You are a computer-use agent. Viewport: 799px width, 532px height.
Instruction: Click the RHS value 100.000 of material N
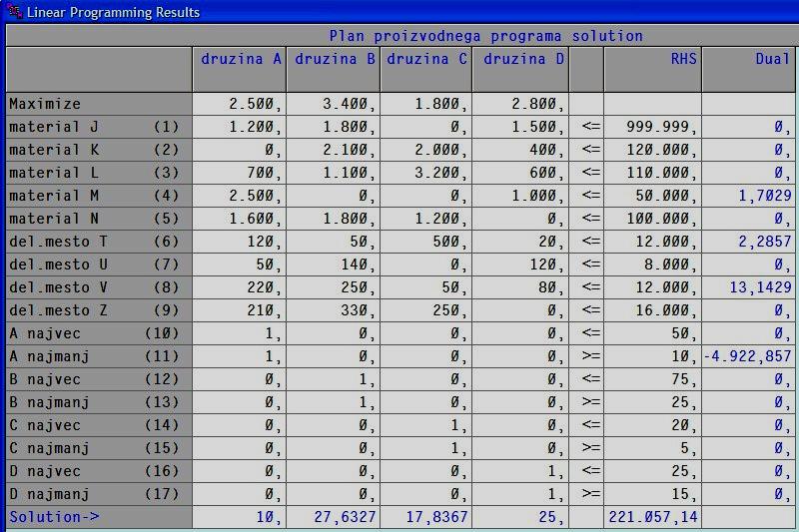[x=653, y=219]
